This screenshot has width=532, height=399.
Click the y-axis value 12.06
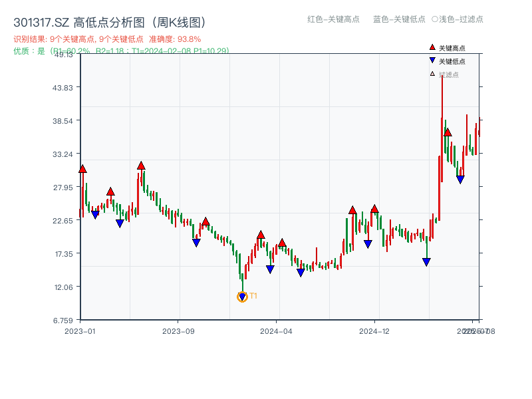click(x=63, y=287)
